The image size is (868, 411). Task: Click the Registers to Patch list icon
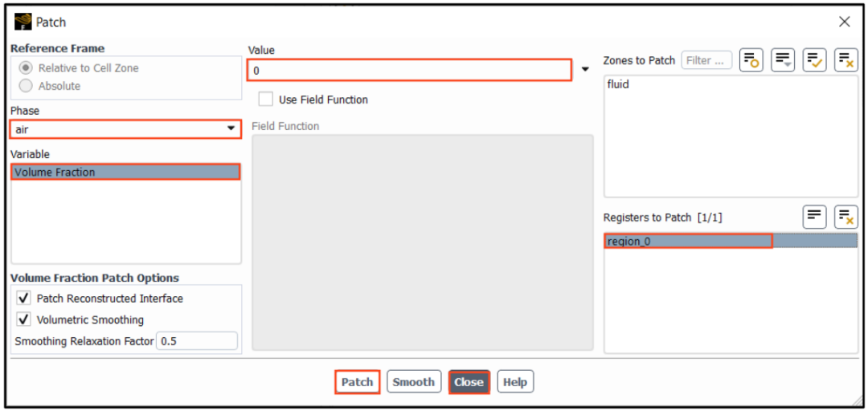pyautogui.click(x=814, y=217)
